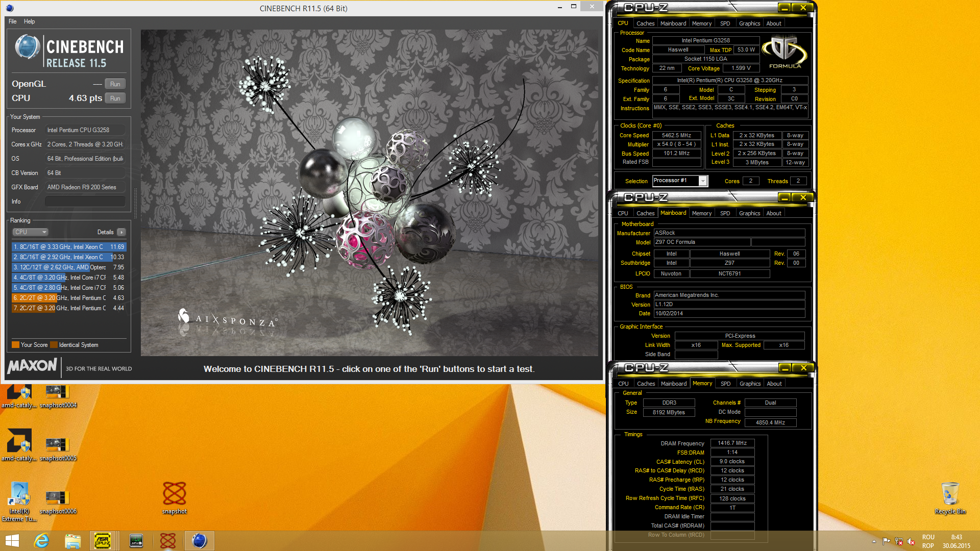Click the Core Speed 5462.5 MHz value
The image size is (980, 551).
coord(676,135)
